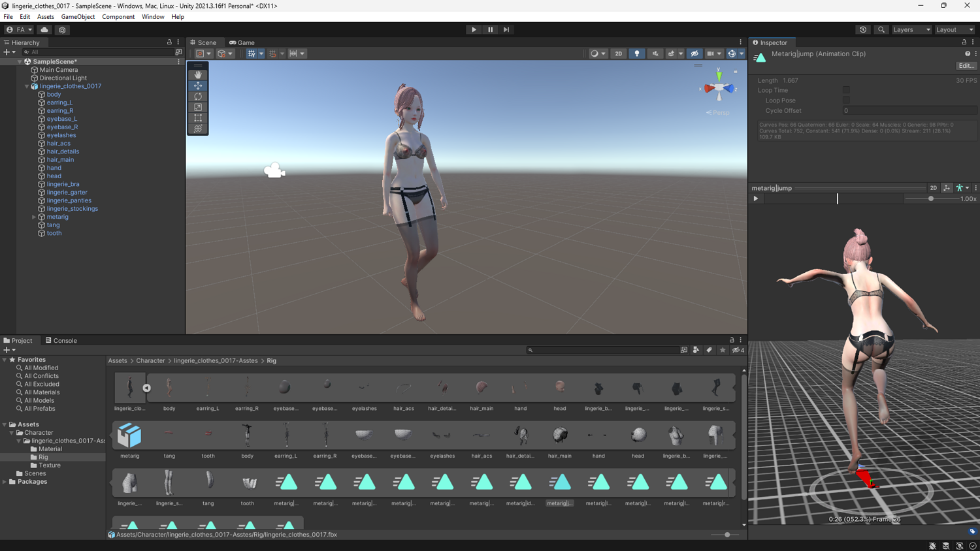The image size is (980, 551).
Task: Select the Move tool in Scene view
Action: click(198, 86)
